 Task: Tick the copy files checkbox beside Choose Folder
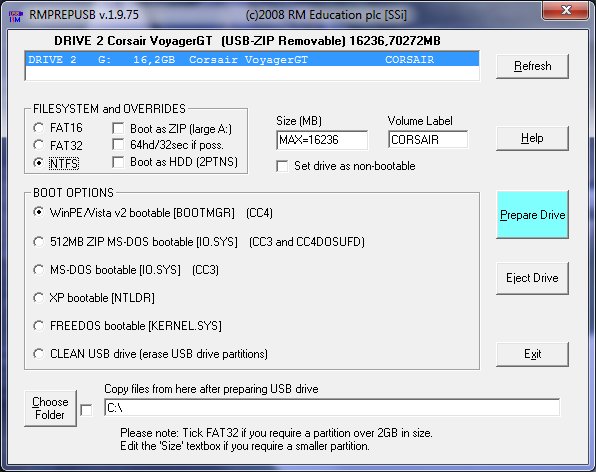coord(86,410)
